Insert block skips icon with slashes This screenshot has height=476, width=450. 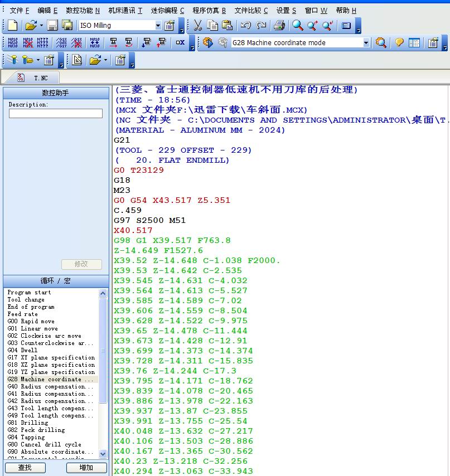point(61,43)
